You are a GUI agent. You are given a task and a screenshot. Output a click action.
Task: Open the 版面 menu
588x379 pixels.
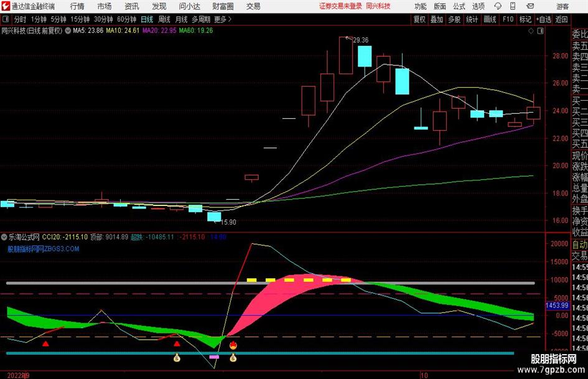tap(439, 6)
